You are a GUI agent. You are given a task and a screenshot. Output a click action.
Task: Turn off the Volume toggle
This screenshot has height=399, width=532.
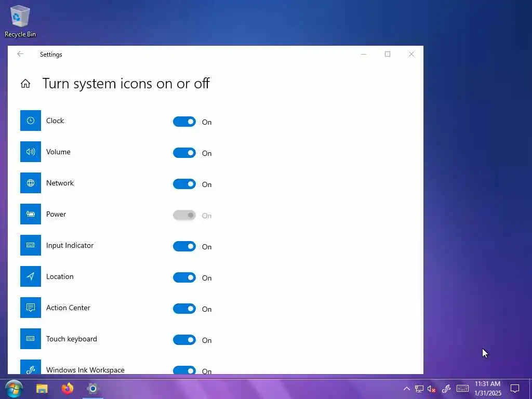(x=184, y=153)
